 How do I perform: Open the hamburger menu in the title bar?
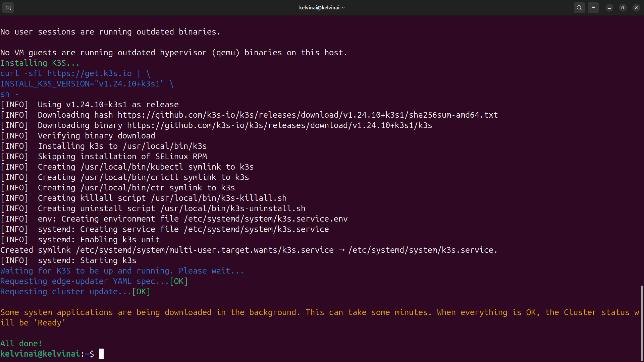click(593, 8)
